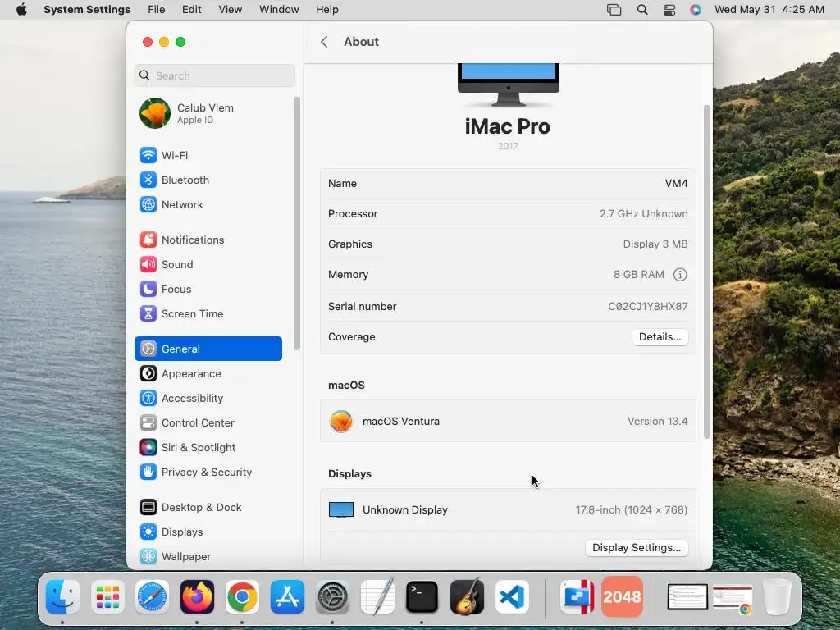Open Wi-Fi settings in sidebar
Image resolution: width=840 pixels, height=630 pixels.
tap(208, 155)
